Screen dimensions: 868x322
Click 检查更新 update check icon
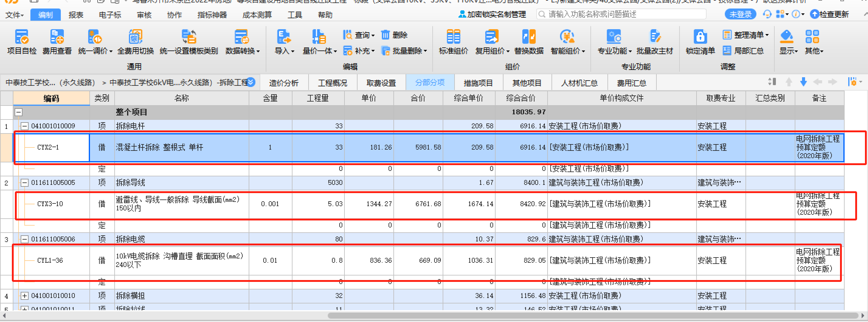click(814, 14)
